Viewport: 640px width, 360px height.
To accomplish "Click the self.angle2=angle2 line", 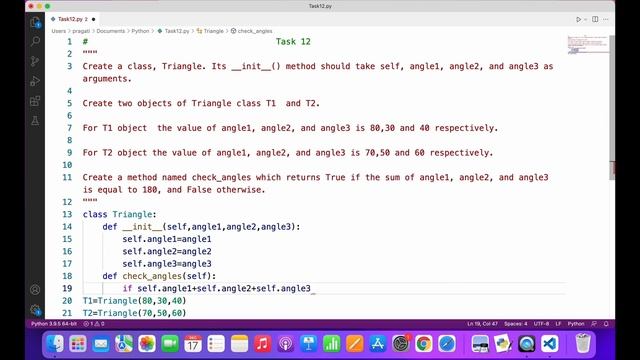I will [x=167, y=251].
